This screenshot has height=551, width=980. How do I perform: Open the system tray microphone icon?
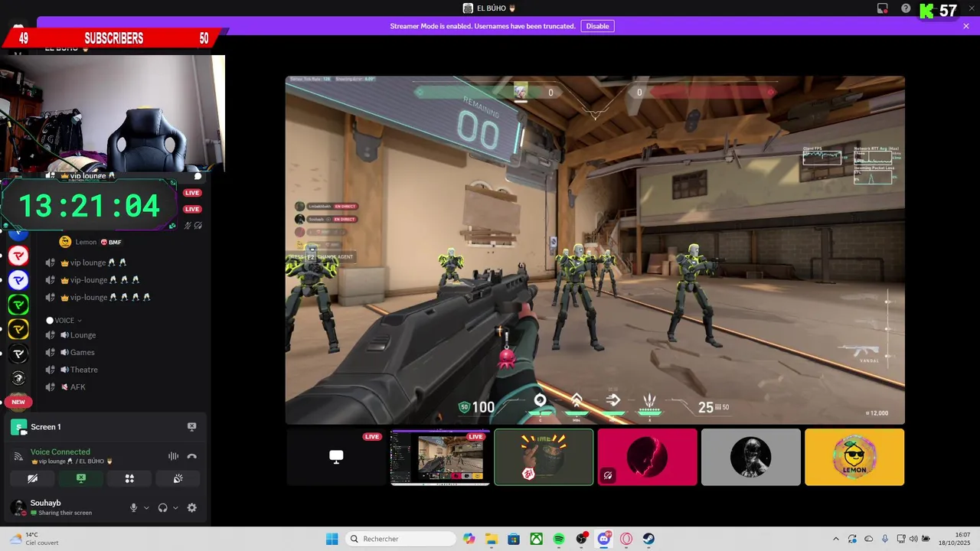click(885, 539)
